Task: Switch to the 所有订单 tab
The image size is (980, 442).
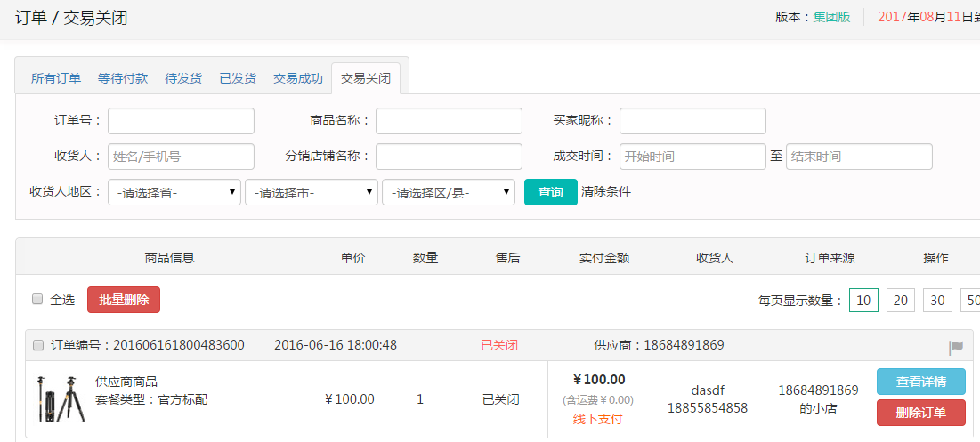Action: 56,78
